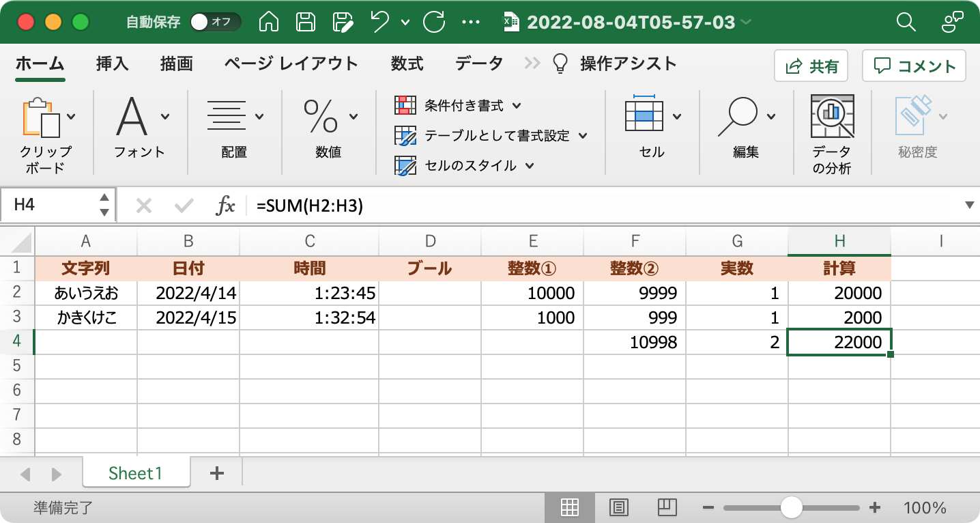Open the 検索 (Search) icon in title bar
The width and height of the screenshot is (980, 523).
(906, 22)
